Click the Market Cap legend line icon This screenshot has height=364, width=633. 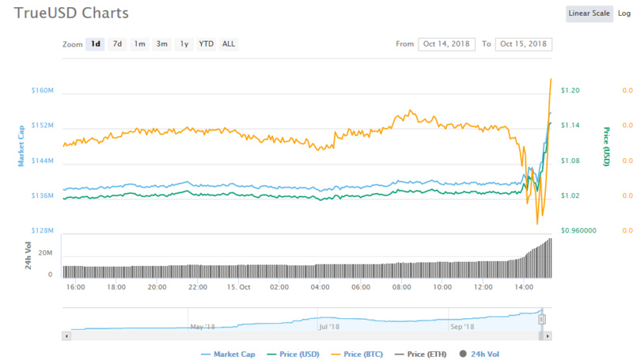point(206,355)
